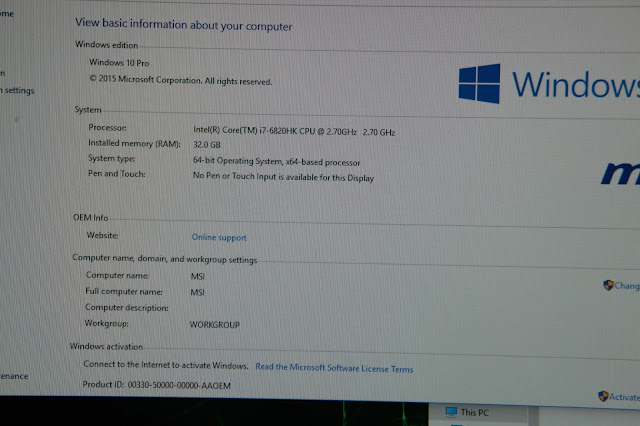The image size is (640, 426).
Task: Click the Workgroup: label
Action: [x=107, y=323]
